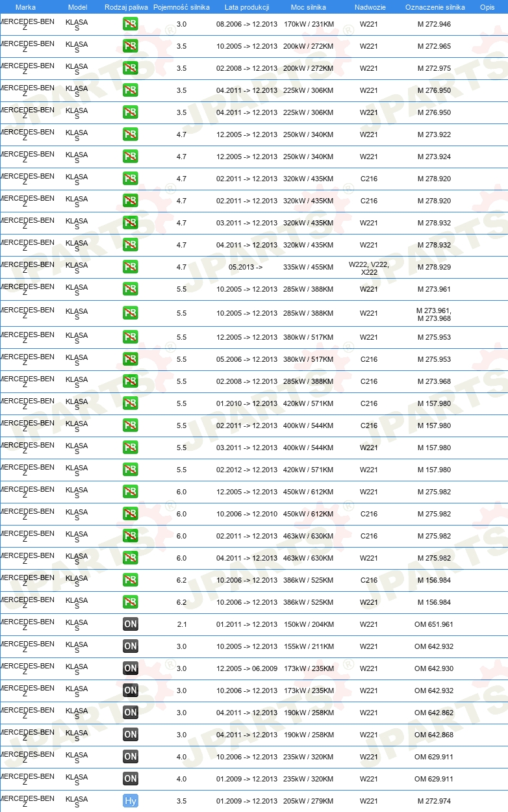The height and width of the screenshot is (812, 508).
Task: Click the Oznaczenie silnika column header
Action: [x=435, y=7]
